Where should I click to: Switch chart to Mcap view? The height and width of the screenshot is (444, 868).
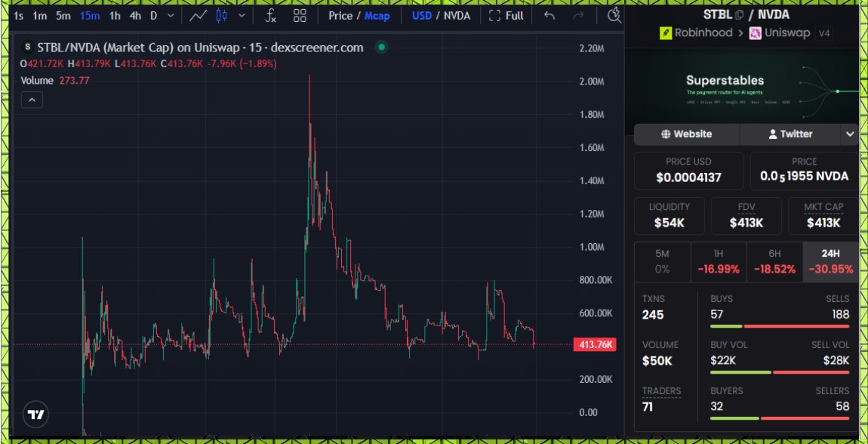click(377, 16)
